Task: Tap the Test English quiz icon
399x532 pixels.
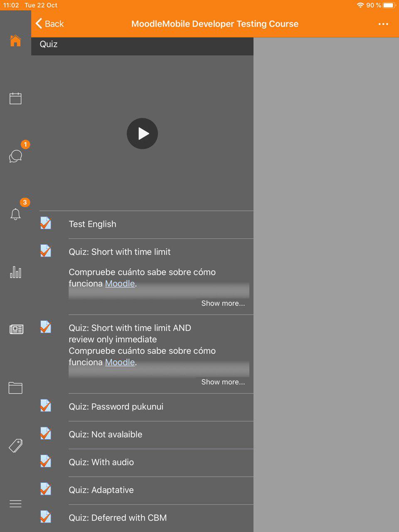Action: tap(46, 223)
